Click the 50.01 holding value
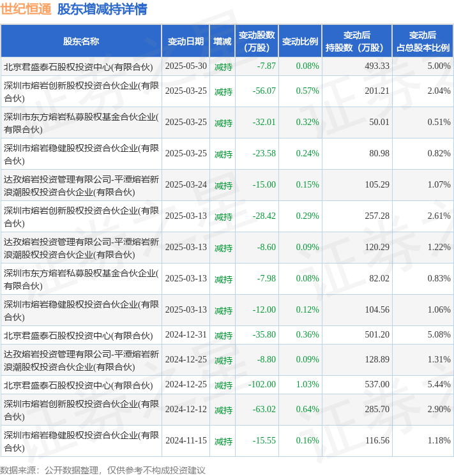454x476 pixels. (x=379, y=122)
